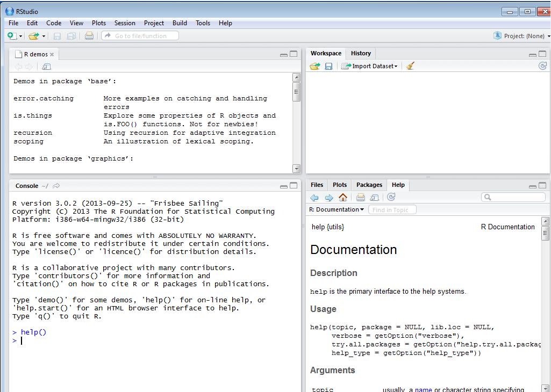
Task: Click the forward arrow in R demos pane
Action: tap(29, 67)
